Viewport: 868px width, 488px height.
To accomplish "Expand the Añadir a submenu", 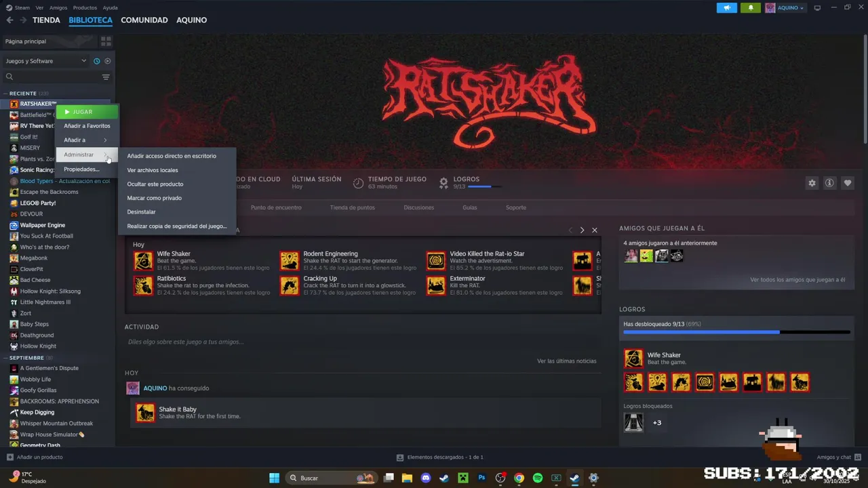I will pos(87,140).
